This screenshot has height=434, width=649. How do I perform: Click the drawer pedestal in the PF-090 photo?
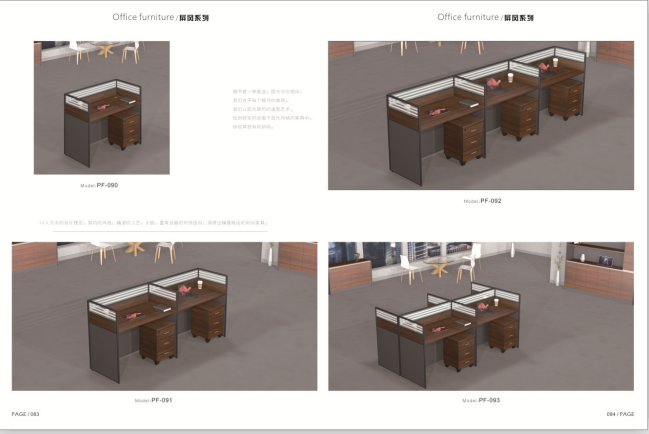coord(125,129)
